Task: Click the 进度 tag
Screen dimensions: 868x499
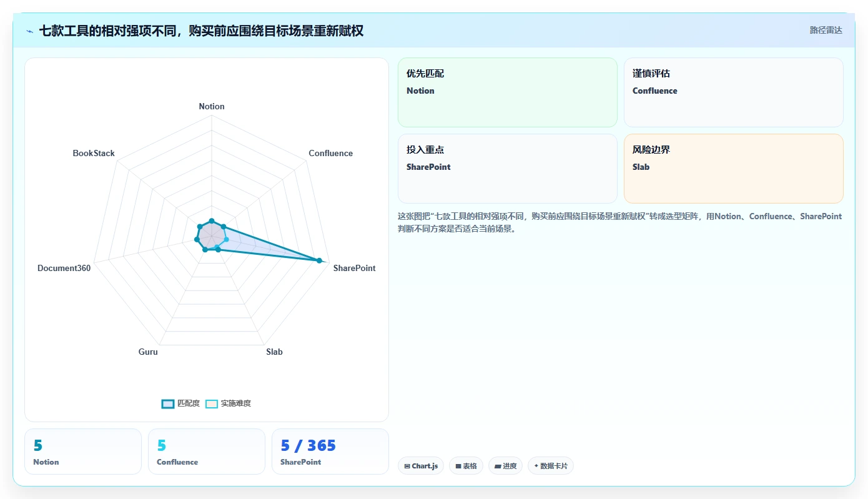Action: click(505, 466)
